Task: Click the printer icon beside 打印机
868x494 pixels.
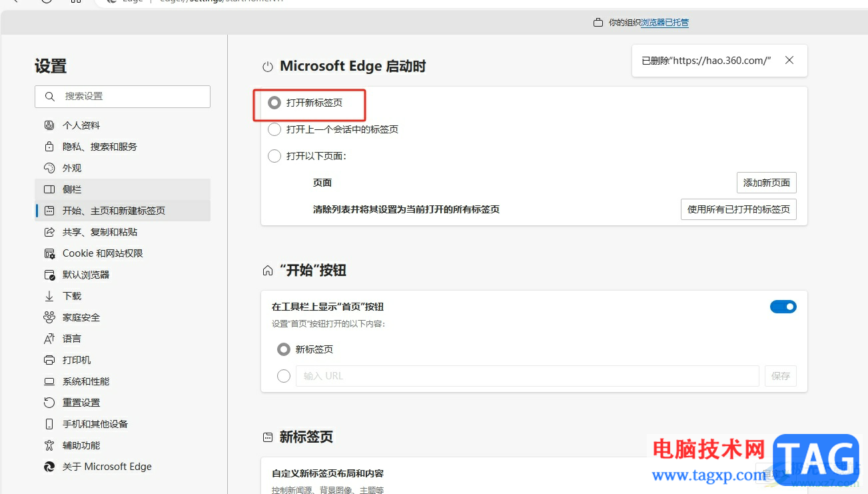Action: [49, 360]
